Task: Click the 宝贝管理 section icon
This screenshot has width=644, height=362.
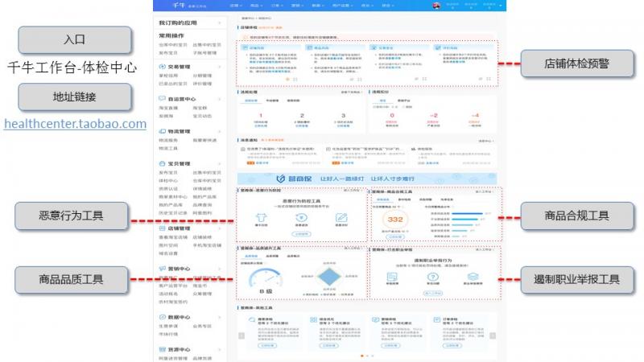Action: click(x=162, y=163)
